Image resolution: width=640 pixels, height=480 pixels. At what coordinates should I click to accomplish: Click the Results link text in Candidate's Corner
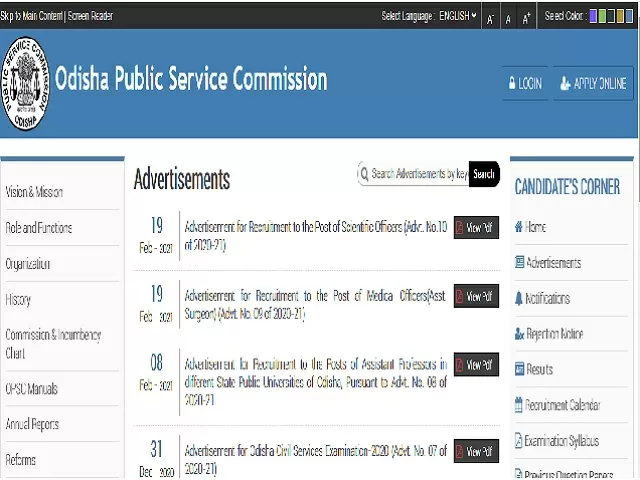point(540,369)
